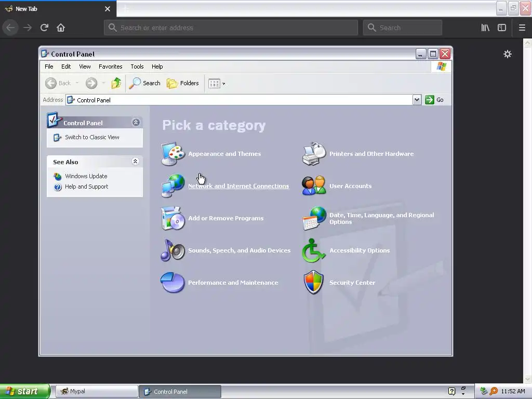Screen dimensions: 532x399
Task: Click Switch to Classic View link
Action: tap(92, 137)
